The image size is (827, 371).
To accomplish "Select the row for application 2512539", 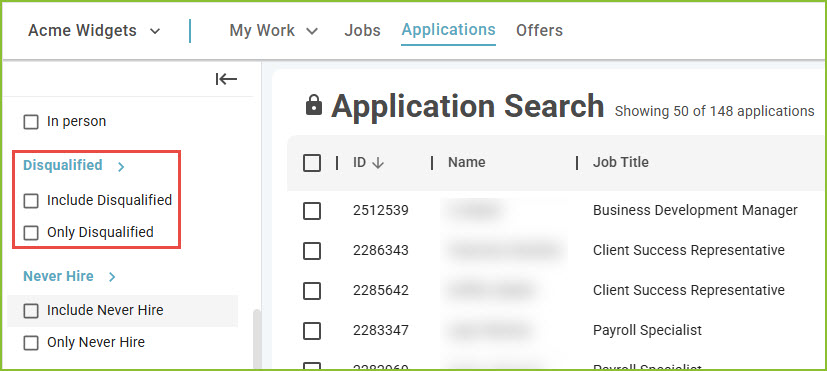I will pyautogui.click(x=312, y=211).
